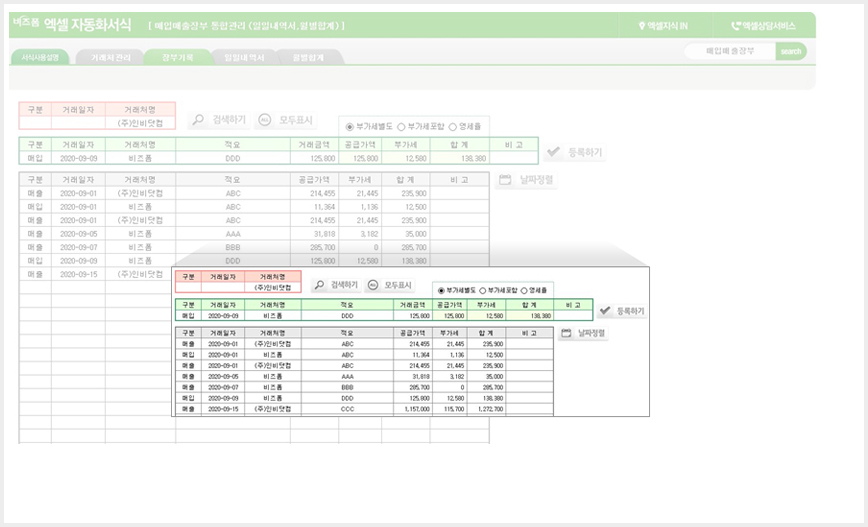868x527 pixels.
Task: Click the 거래금액 header on the faded sheet
Action: pos(314,144)
